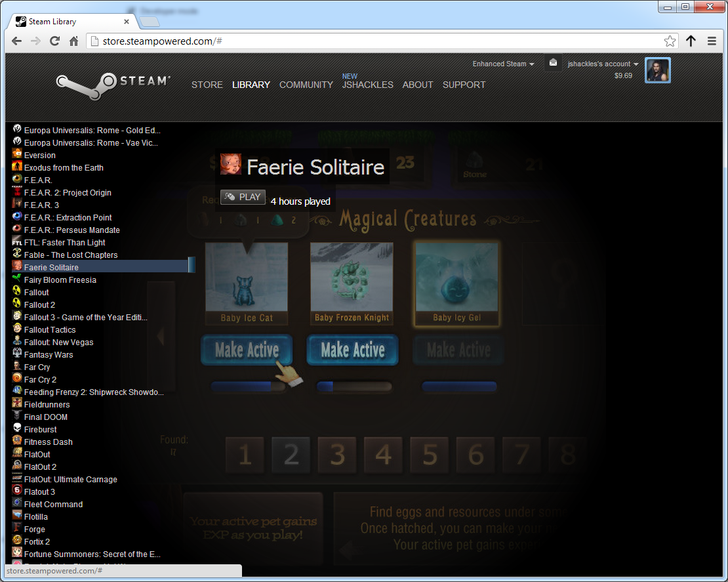Click the browser back arrow

(16, 41)
